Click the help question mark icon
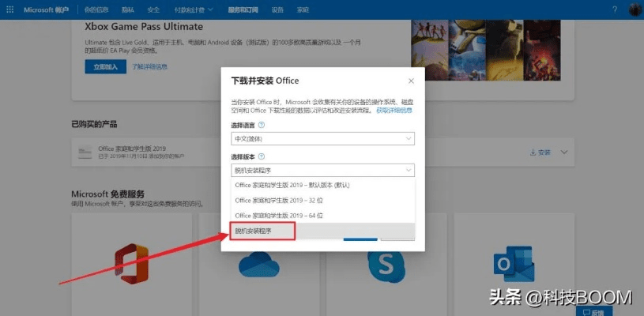The width and height of the screenshot is (644, 316). [615, 9]
